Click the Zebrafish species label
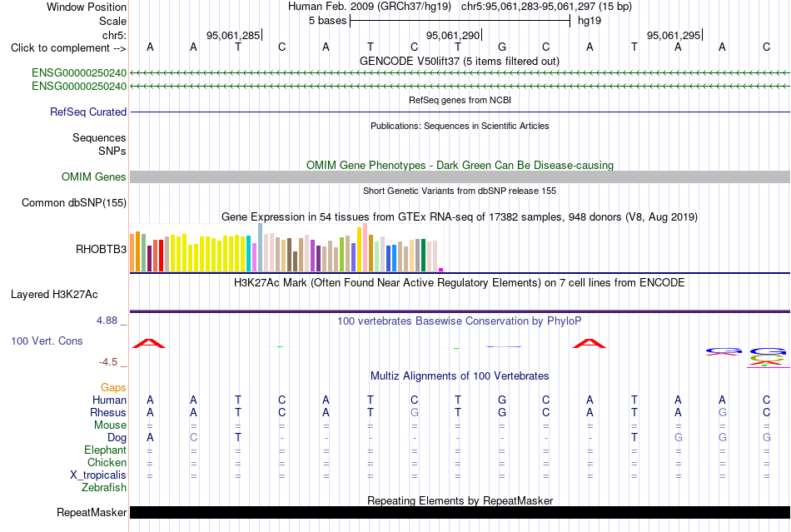The width and height of the screenshot is (791, 532). 104,488
